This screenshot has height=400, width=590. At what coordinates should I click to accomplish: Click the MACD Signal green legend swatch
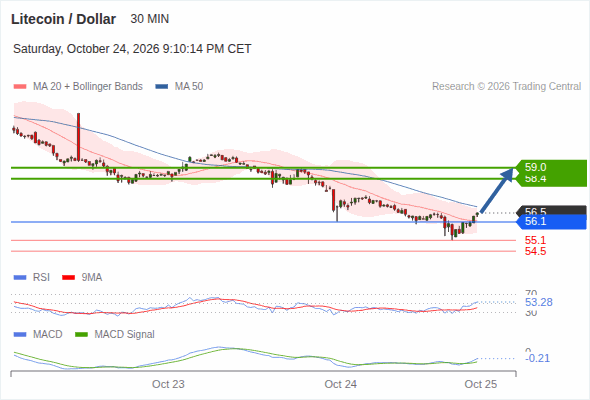81,335
